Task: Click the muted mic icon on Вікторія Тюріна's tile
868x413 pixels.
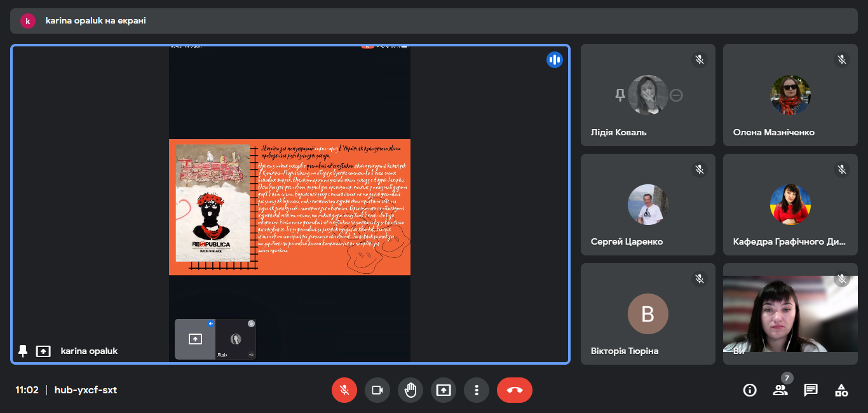Action: [700, 279]
